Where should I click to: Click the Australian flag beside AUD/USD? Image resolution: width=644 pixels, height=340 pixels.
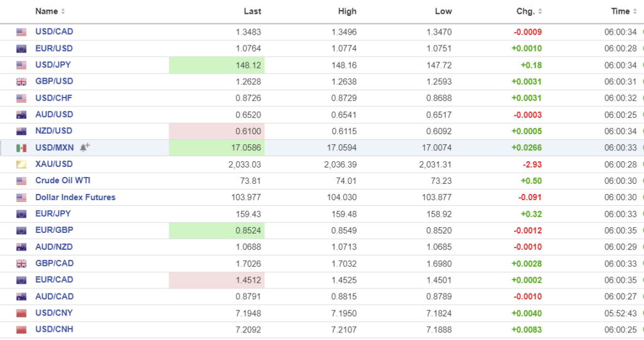coord(21,115)
